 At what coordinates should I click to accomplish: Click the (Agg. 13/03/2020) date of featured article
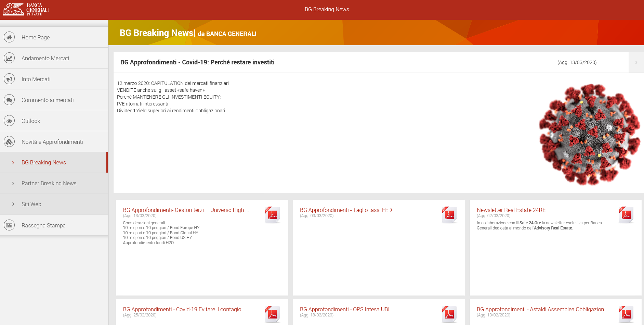tap(577, 62)
